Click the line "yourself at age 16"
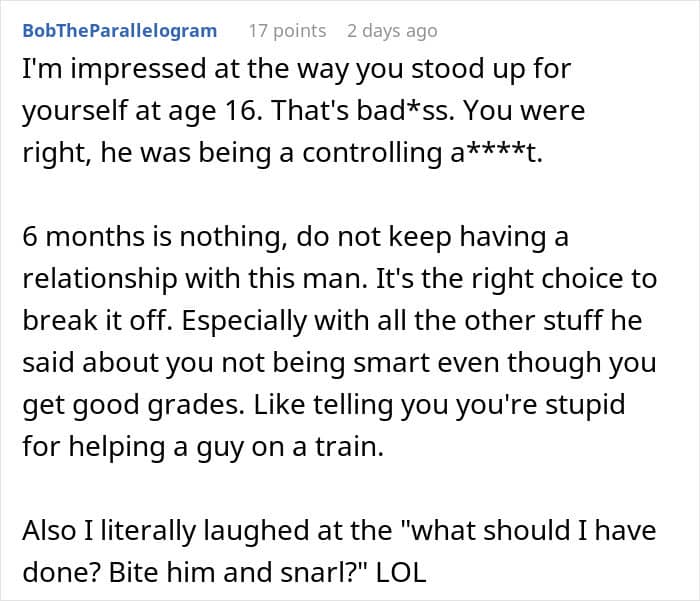Screen dimensions: 700x601 (304, 111)
